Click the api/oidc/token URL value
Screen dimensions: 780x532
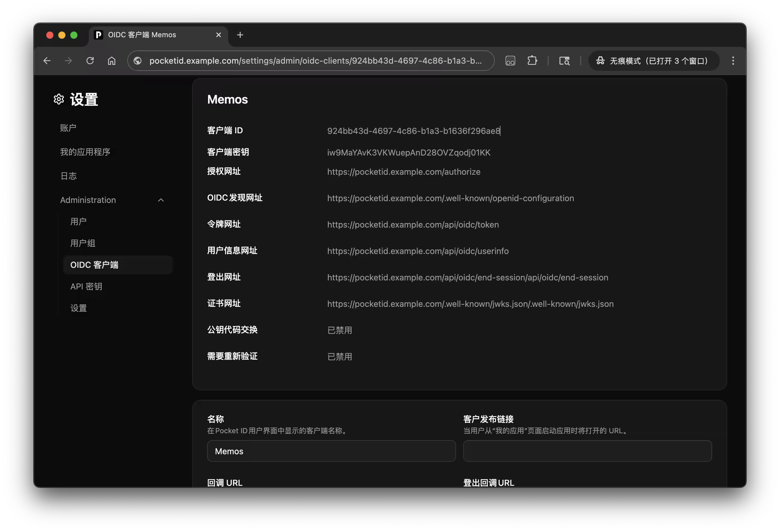(413, 225)
